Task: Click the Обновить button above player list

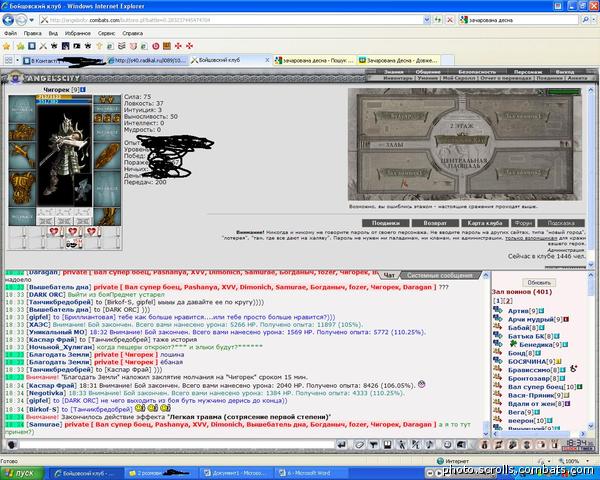Action: [539, 283]
